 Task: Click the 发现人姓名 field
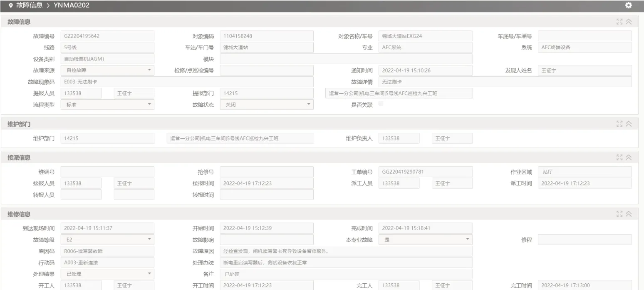(585, 70)
